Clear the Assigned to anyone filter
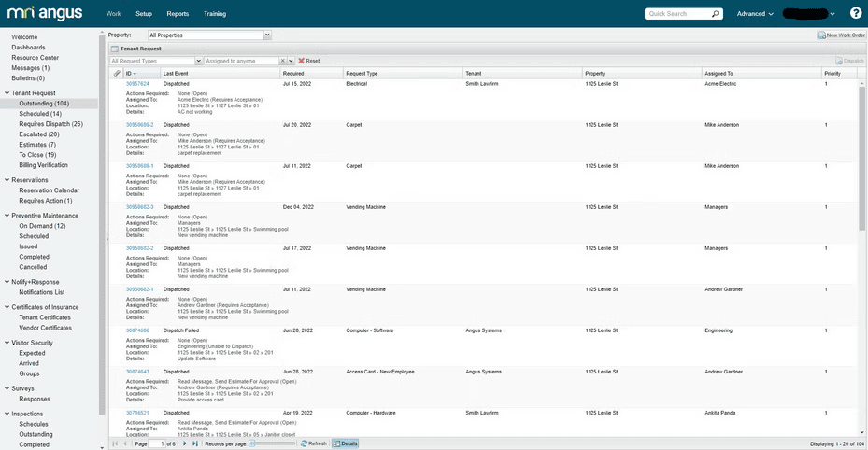The image size is (868, 450). tap(282, 61)
